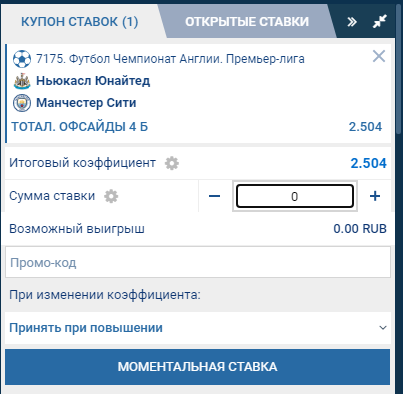
Task: Click the vertical scrollbar on the right
Action: (x=399, y=69)
